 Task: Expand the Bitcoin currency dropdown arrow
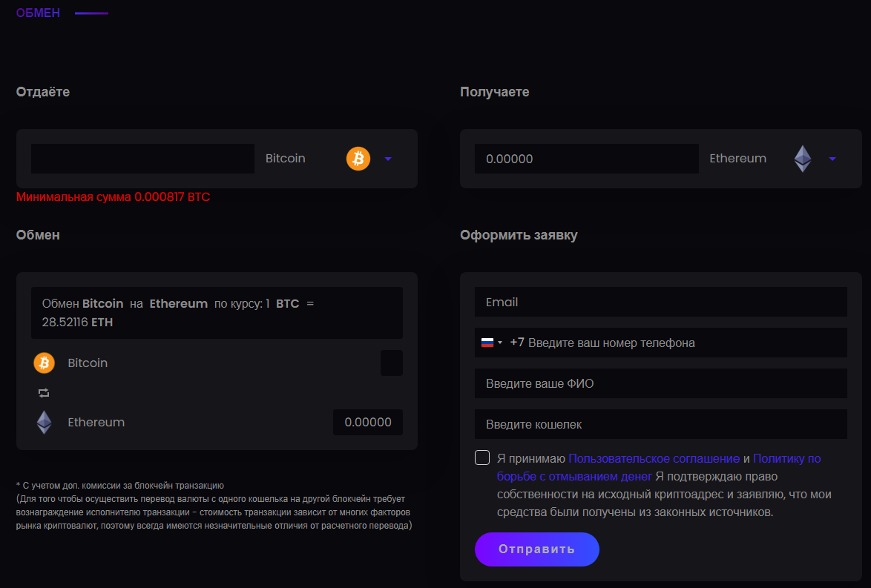click(x=388, y=159)
